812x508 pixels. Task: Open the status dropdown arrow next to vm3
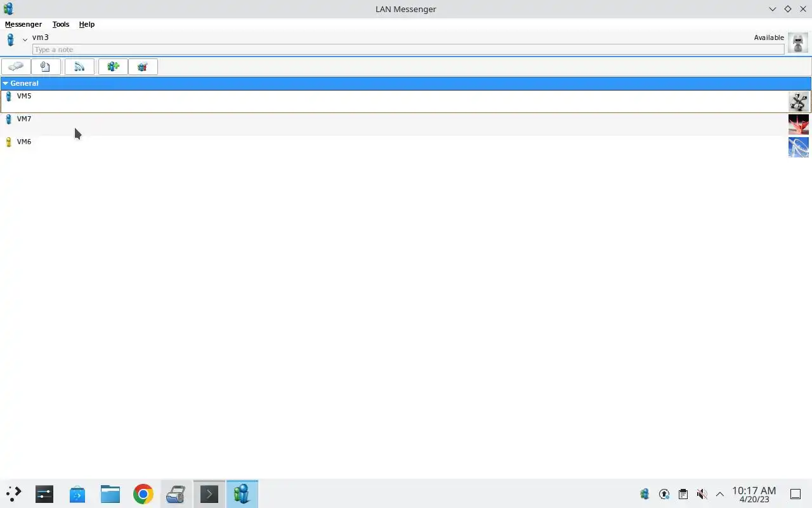25,40
